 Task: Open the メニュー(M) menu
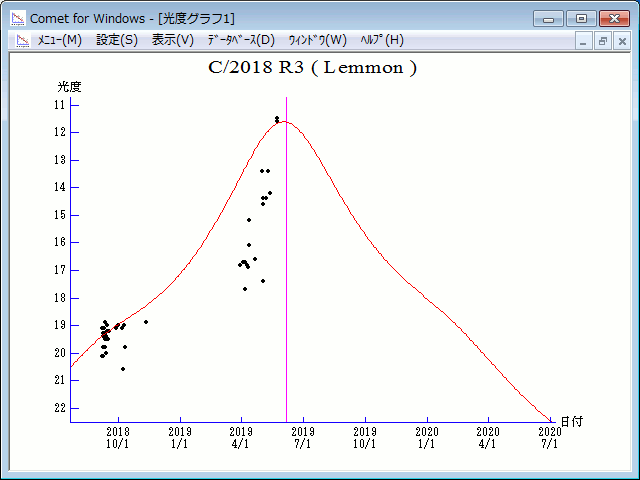click(x=59, y=40)
